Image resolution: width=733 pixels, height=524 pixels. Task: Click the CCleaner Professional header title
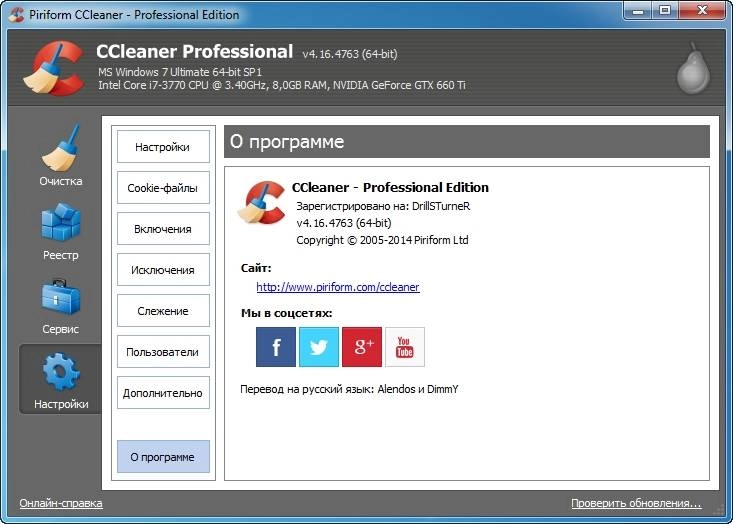click(x=194, y=51)
